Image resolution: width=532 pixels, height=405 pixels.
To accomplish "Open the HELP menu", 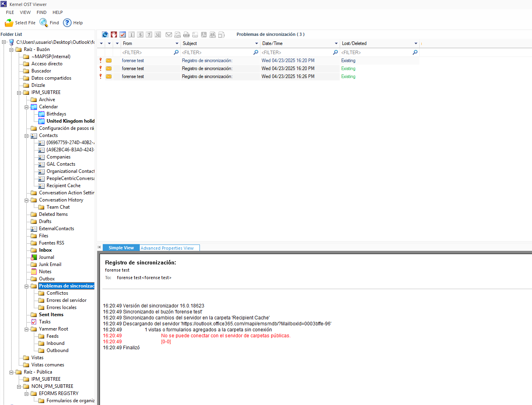I will click(x=58, y=12).
